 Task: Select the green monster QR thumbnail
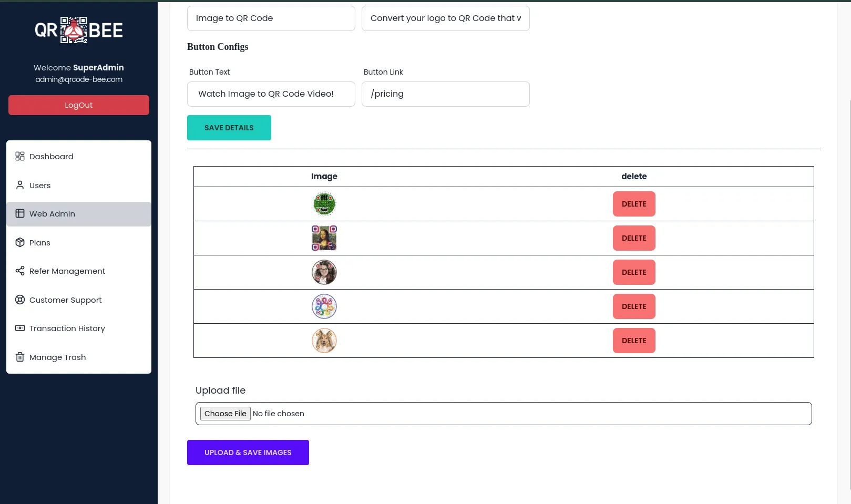coord(324,204)
